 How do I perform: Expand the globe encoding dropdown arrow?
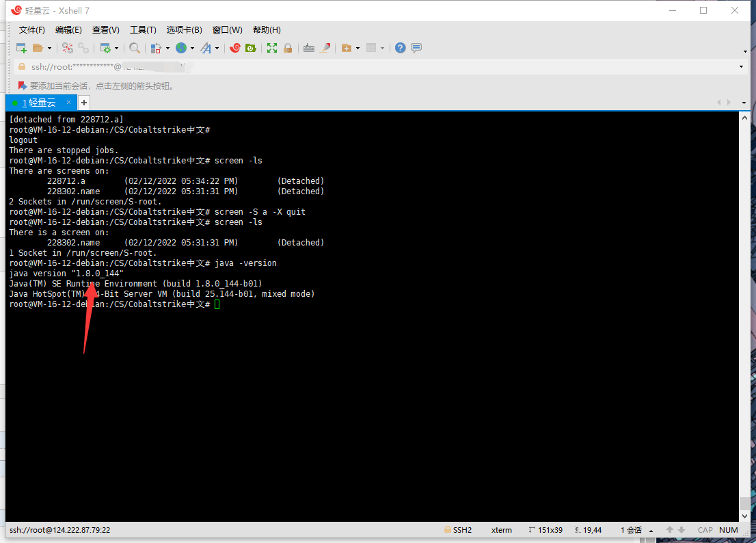point(192,49)
